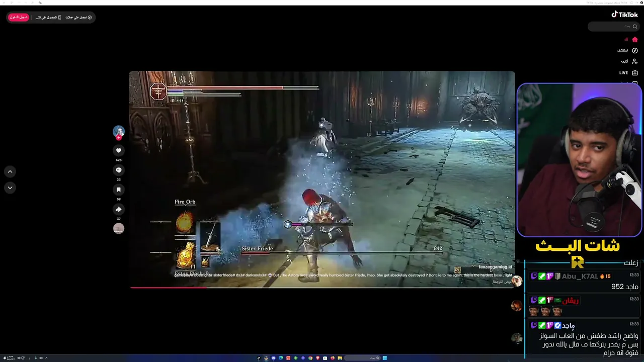This screenshot has height=362, width=644.
Task: Open the sound disc thumbnail
Action: coord(119,228)
